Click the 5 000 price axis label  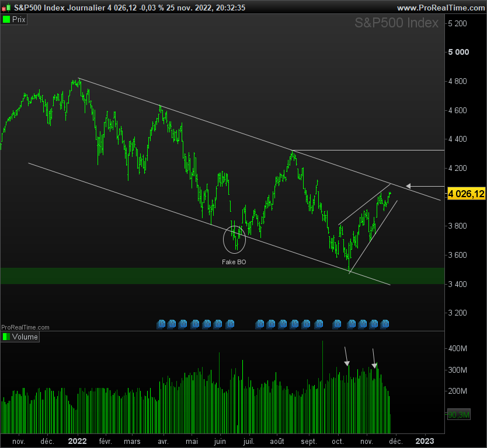coord(458,52)
